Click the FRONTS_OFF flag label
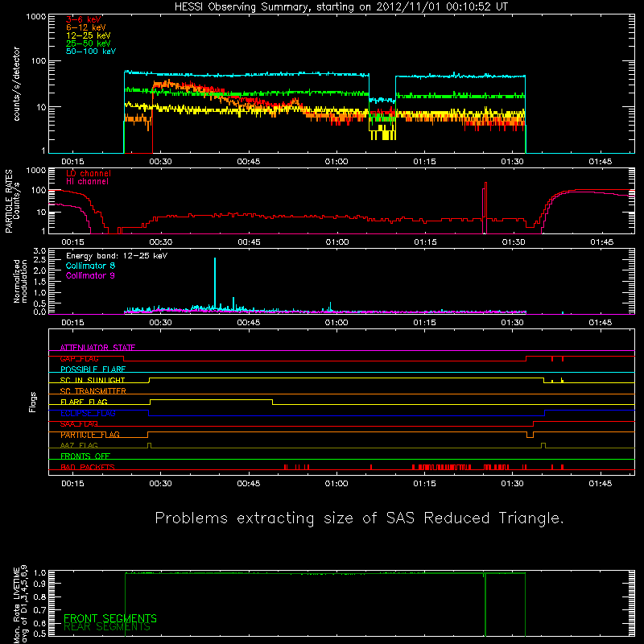The image size is (644, 644). point(85,456)
